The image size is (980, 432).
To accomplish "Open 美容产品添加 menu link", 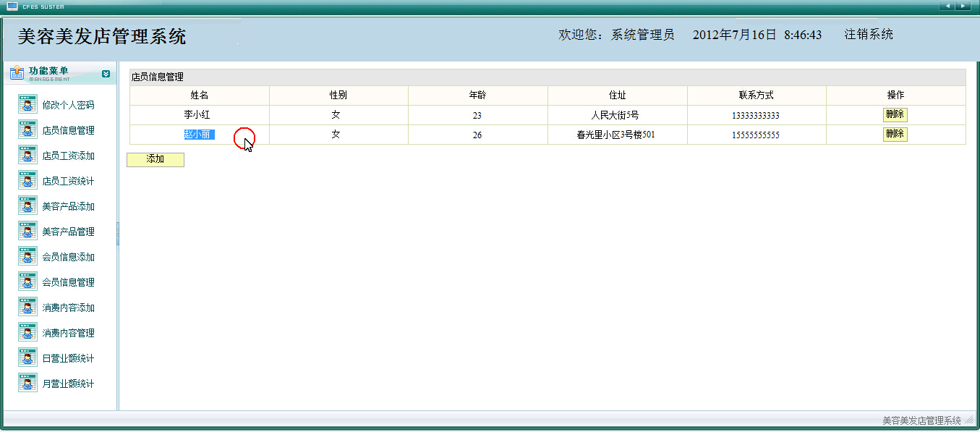I will tap(68, 206).
